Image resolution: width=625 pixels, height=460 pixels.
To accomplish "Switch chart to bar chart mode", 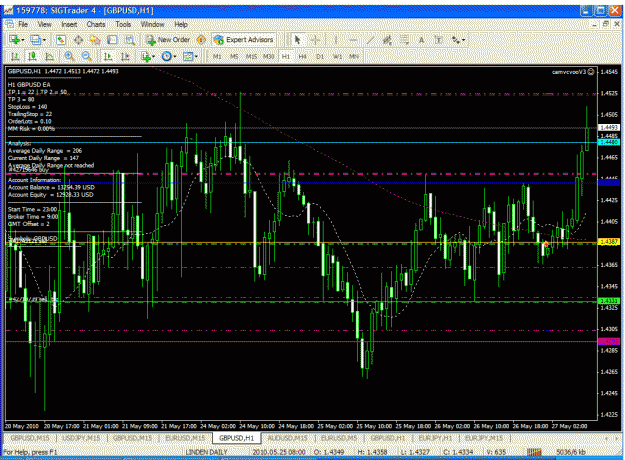I will [x=15, y=57].
